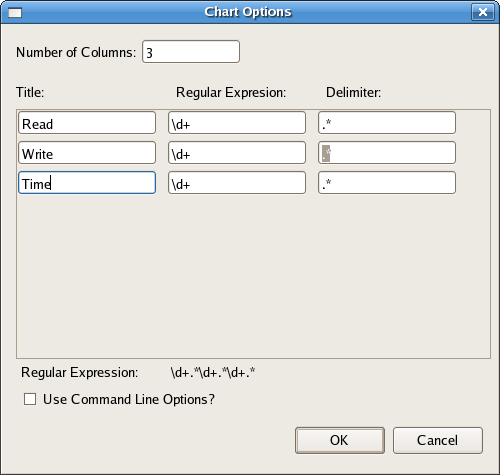Click the combined regular expression preview text
This screenshot has width=500, height=475.
pos(213,372)
